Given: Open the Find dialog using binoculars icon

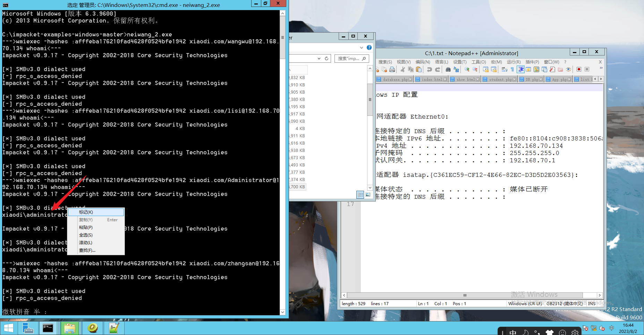Looking at the screenshot, I should point(448,69).
